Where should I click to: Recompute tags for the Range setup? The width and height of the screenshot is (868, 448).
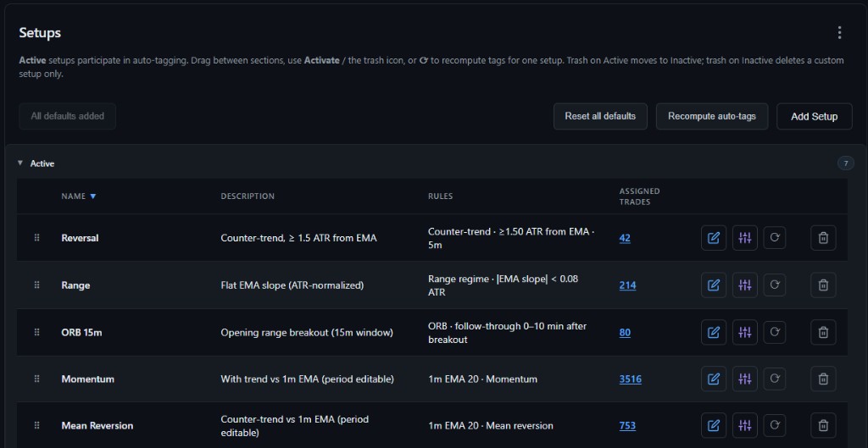(775, 285)
